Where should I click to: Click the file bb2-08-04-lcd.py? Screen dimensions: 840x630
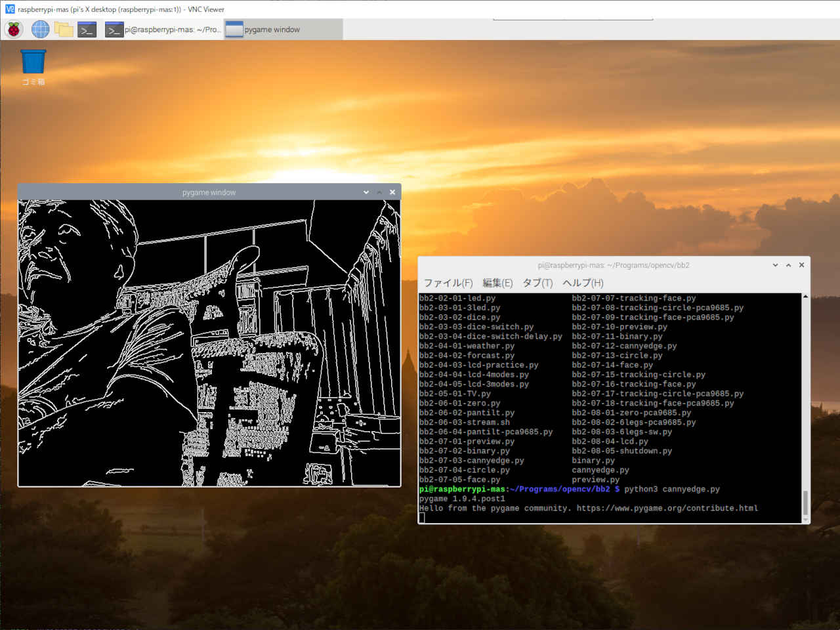(610, 441)
